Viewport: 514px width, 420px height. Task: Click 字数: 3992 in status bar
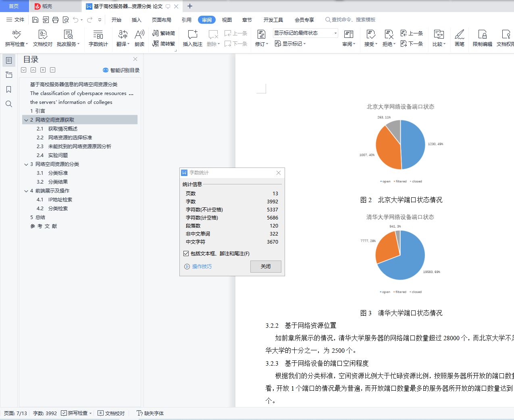coord(45,413)
